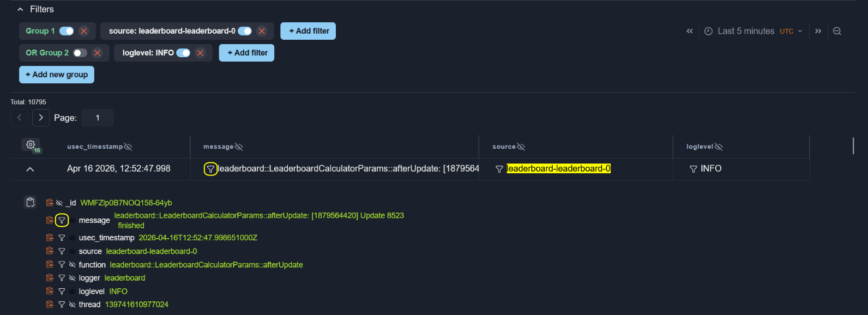
Task: Click timestamp Apr 16 2026, 12:52:47.998
Action: pyautogui.click(x=119, y=168)
